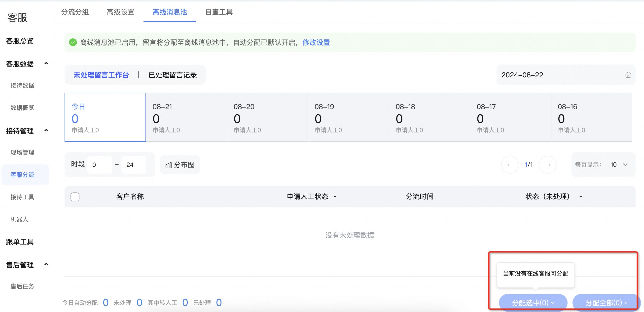Viewport: 644px width, 312px height.
Task: Open 接待工具 in sidebar
Action: 22,197
